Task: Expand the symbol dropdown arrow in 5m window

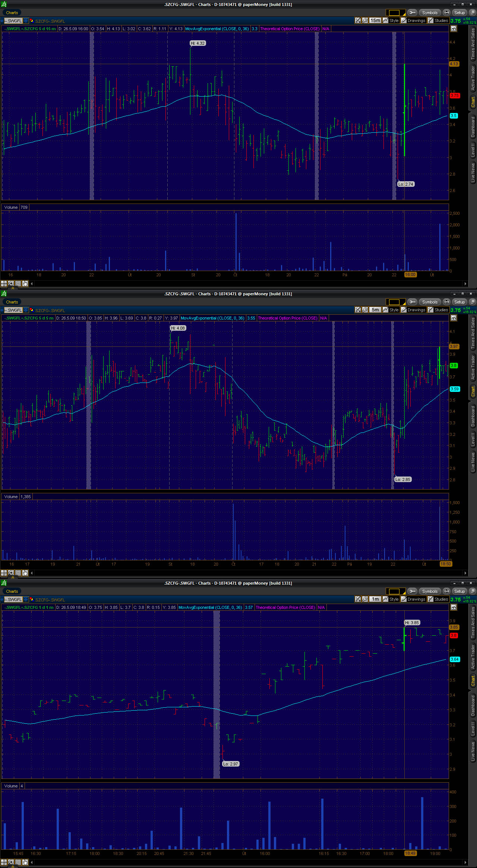Action: 26,310
